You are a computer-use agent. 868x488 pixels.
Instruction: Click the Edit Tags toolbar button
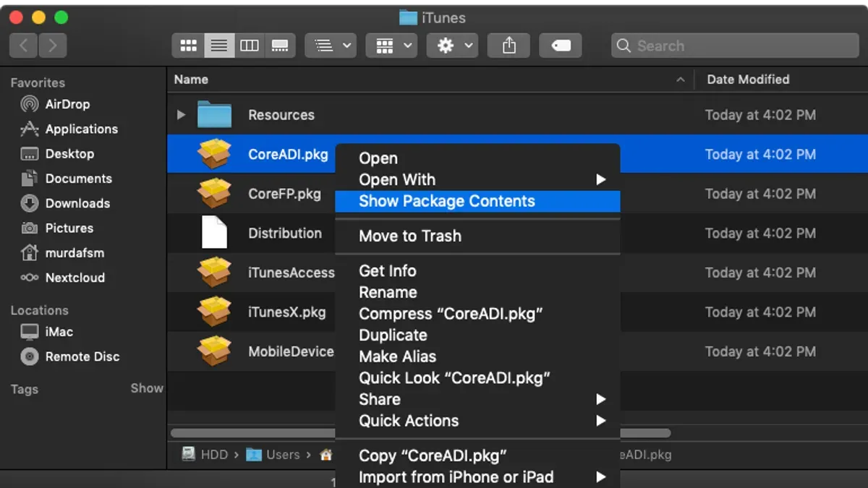pos(561,46)
